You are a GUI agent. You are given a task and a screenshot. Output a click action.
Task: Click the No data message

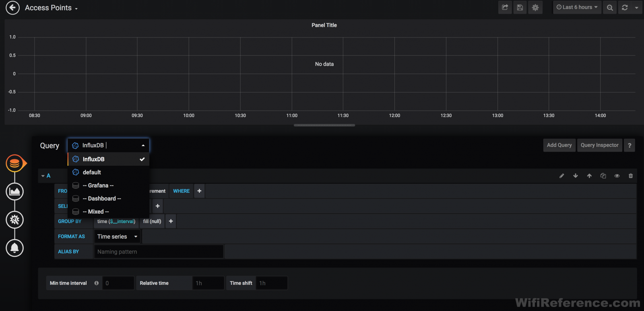click(324, 64)
